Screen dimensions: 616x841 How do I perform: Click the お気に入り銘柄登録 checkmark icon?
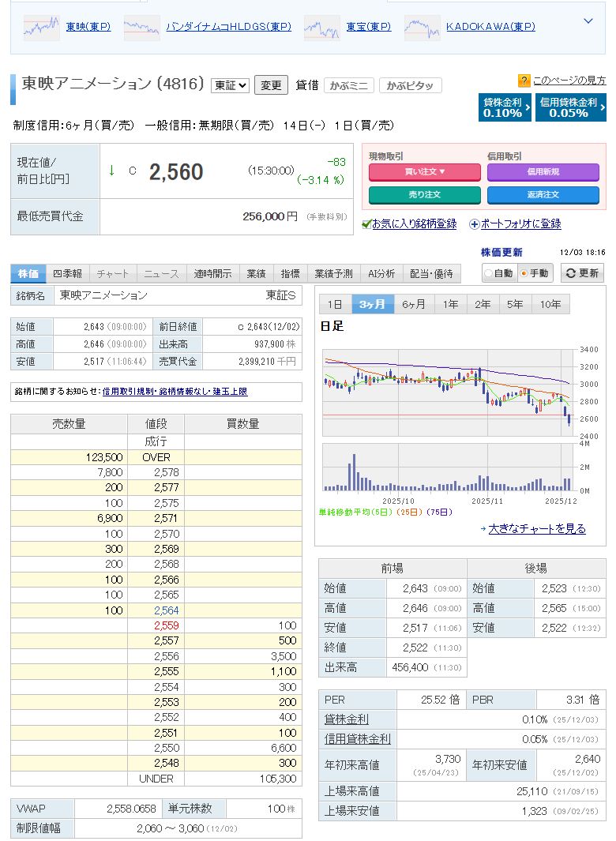pyautogui.click(x=366, y=224)
